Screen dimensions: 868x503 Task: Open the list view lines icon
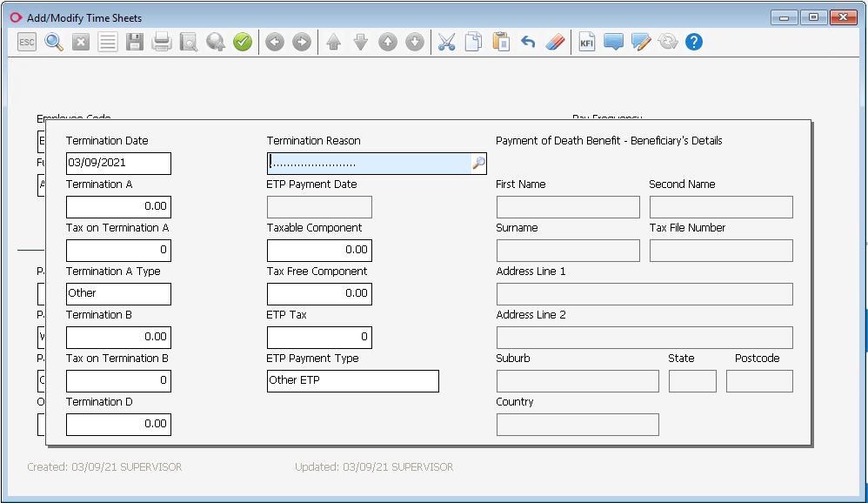[x=108, y=42]
